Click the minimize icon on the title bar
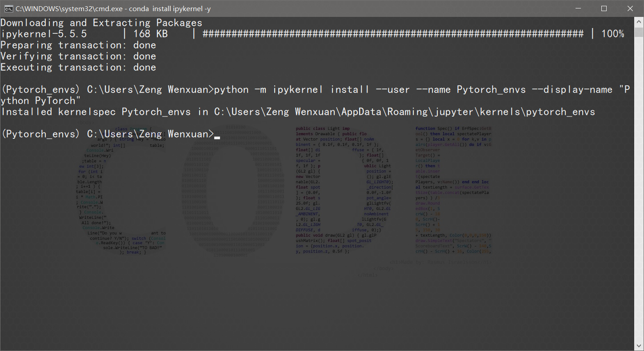Viewport: 644px width, 351px height. click(577, 8)
